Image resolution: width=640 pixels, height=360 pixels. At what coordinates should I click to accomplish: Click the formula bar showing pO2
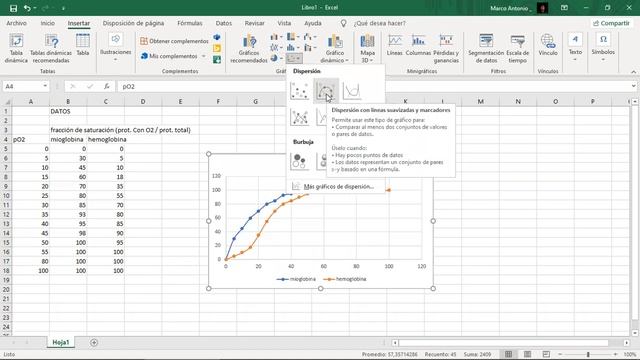376,87
